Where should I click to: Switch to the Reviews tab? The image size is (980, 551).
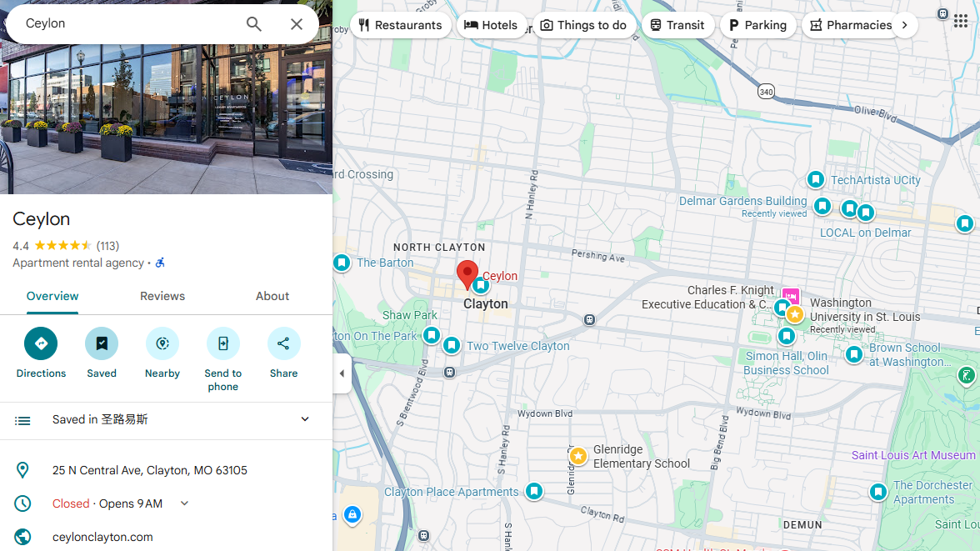[x=162, y=297]
